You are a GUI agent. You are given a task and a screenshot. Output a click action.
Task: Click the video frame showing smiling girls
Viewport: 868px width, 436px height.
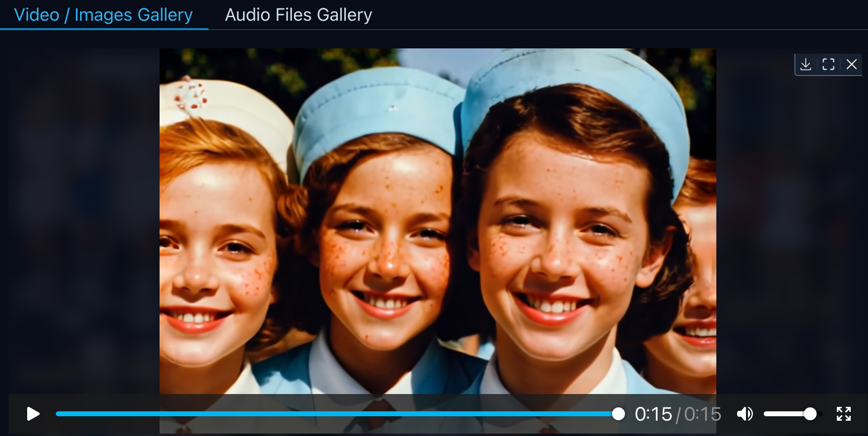tap(438, 221)
